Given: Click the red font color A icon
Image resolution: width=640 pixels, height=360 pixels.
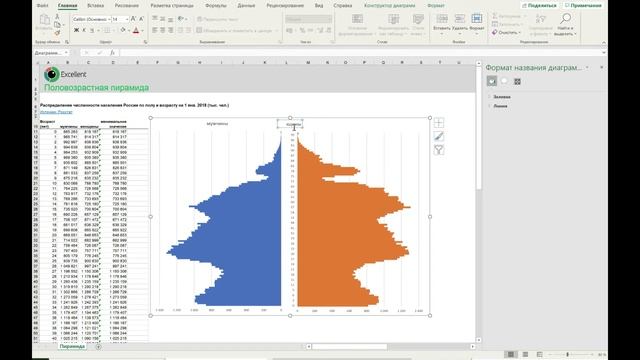Looking at the screenshot, I should tap(136, 30).
